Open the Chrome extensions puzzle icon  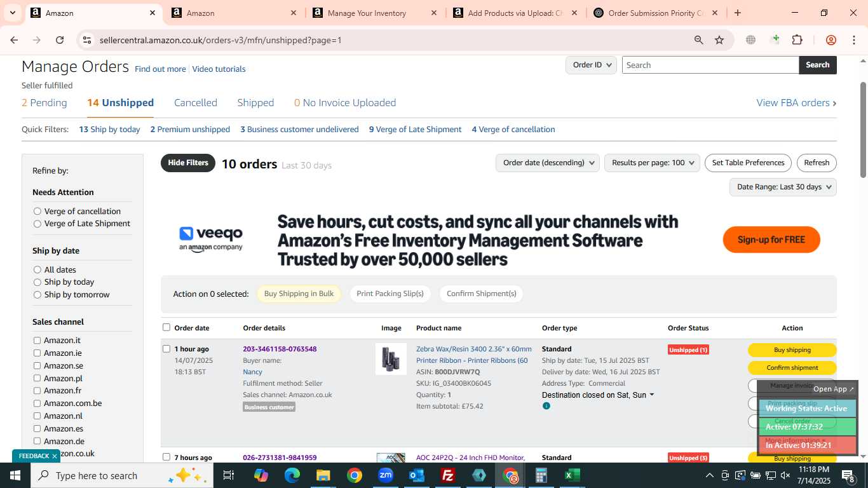[797, 40]
